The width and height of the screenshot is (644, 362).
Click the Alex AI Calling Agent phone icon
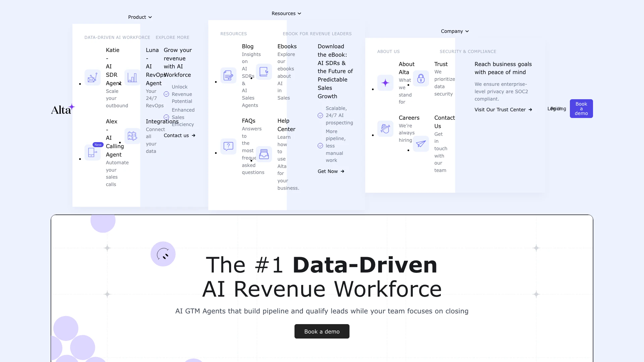coord(92,153)
